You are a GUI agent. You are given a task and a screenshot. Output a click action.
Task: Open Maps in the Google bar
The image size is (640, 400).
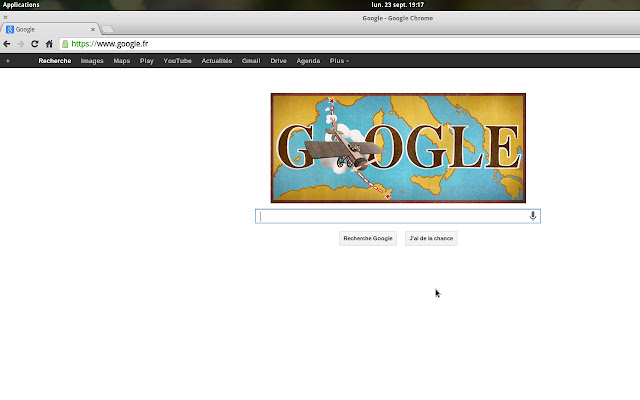click(122, 61)
